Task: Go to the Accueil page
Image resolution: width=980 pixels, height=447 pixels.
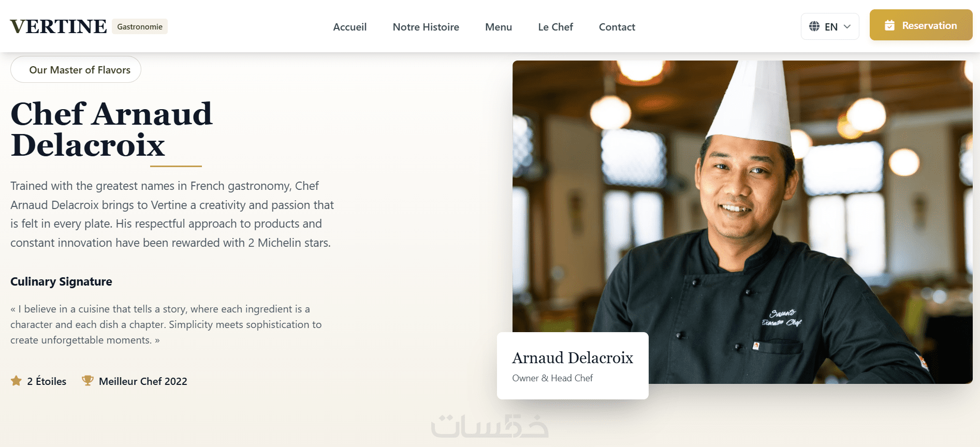Action: click(350, 27)
